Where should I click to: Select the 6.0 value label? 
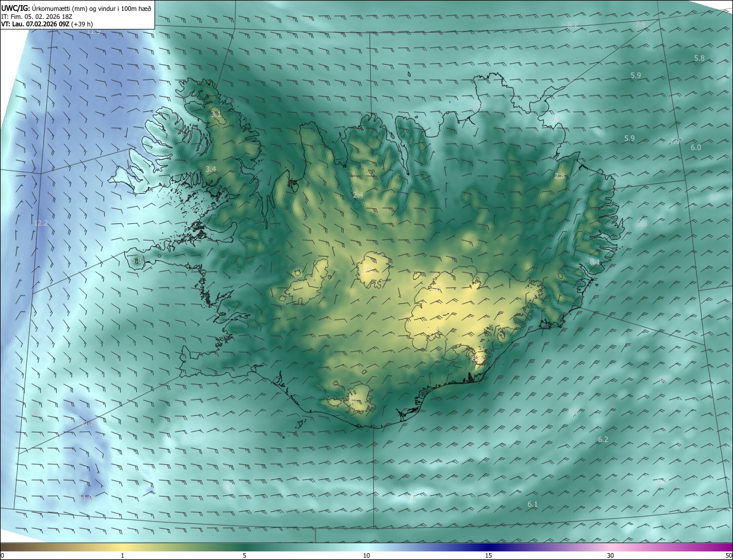click(696, 147)
